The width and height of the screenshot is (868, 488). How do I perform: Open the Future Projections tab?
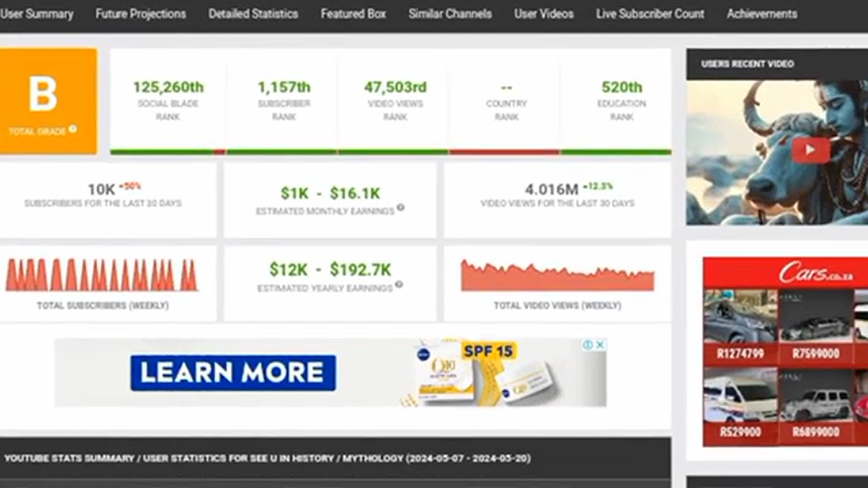coord(141,14)
